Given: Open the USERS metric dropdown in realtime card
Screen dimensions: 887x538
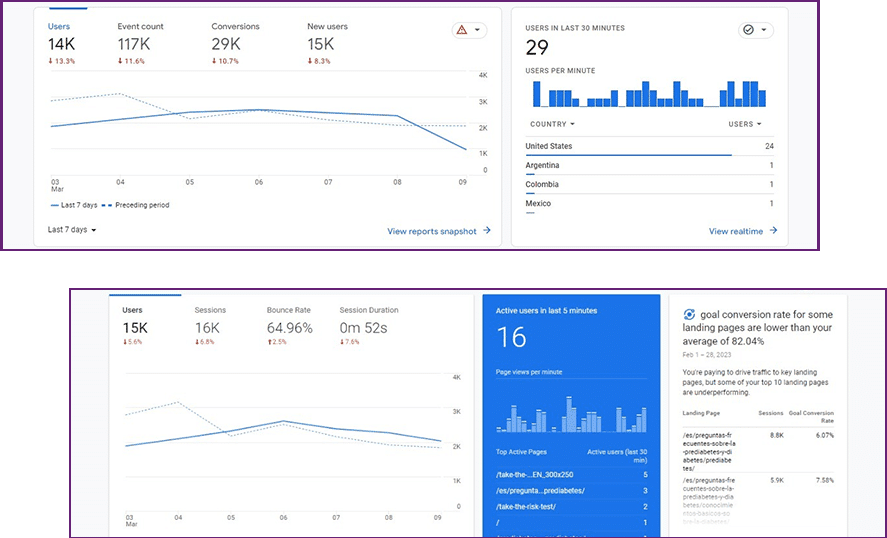Looking at the screenshot, I should tap(745, 124).
